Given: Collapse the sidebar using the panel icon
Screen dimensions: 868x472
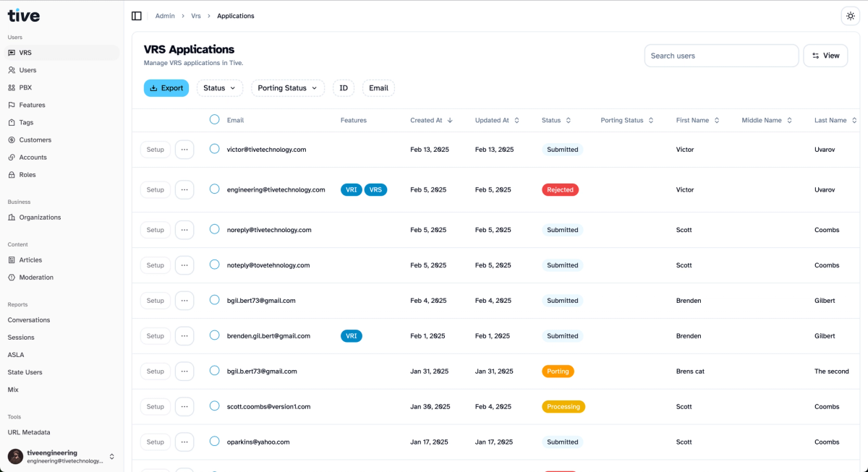Looking at the screenshot, I should click(x=137, y=15).
